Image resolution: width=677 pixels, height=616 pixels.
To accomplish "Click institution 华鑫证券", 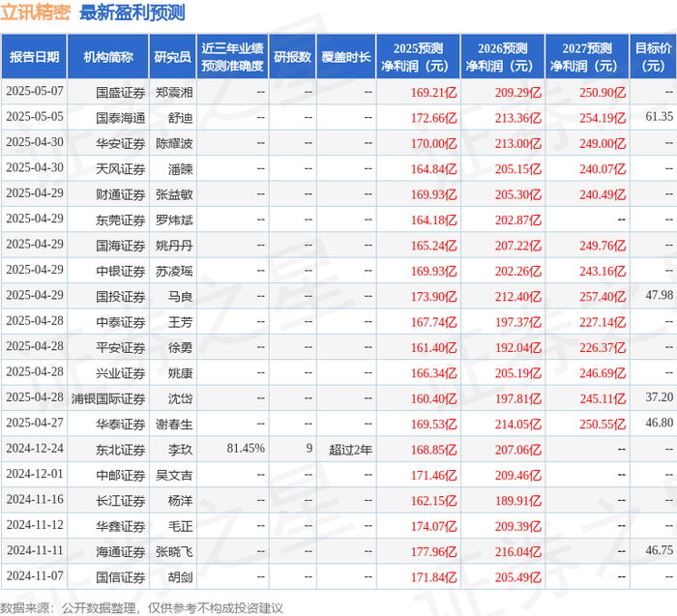I will (x=121, y=525).
